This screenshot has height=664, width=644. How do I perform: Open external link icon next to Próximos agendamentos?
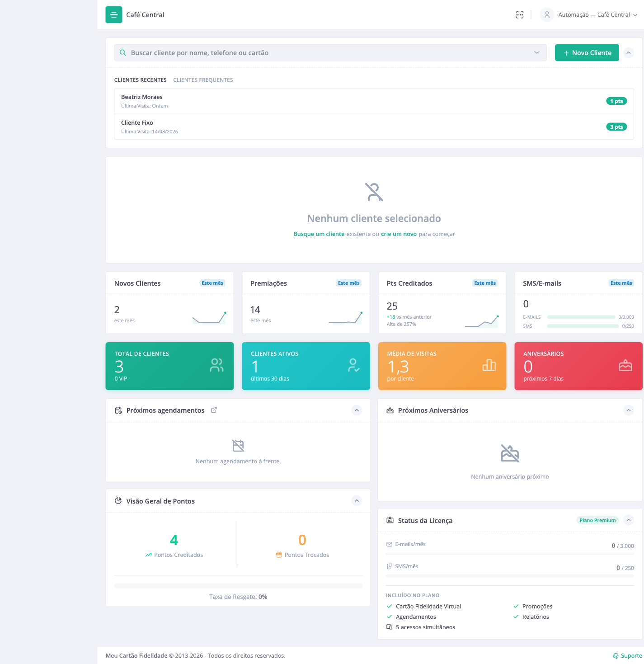click(x=214, y=410)
